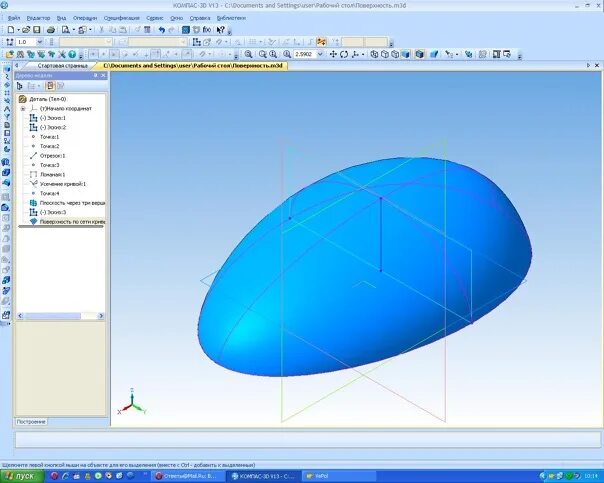Open the view orientation dropdown arrow

tap(362, 54)
